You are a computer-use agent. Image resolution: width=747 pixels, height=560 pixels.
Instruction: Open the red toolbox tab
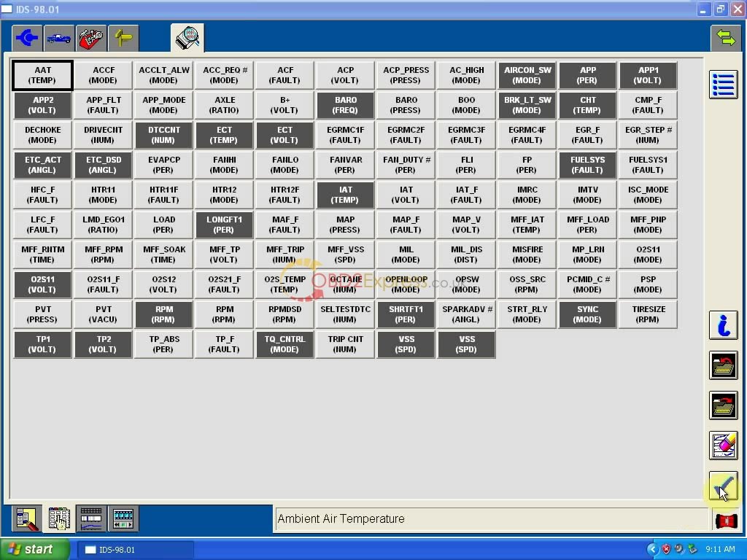(91, 38)
